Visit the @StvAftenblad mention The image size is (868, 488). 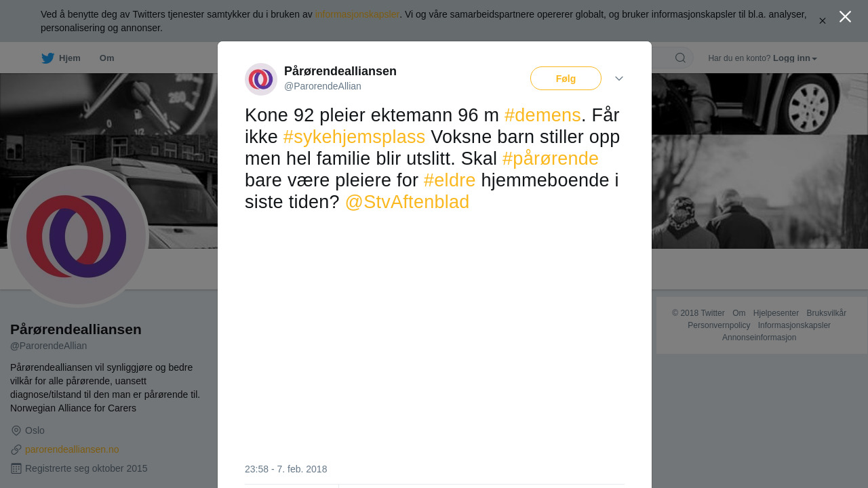pos(407,202)
